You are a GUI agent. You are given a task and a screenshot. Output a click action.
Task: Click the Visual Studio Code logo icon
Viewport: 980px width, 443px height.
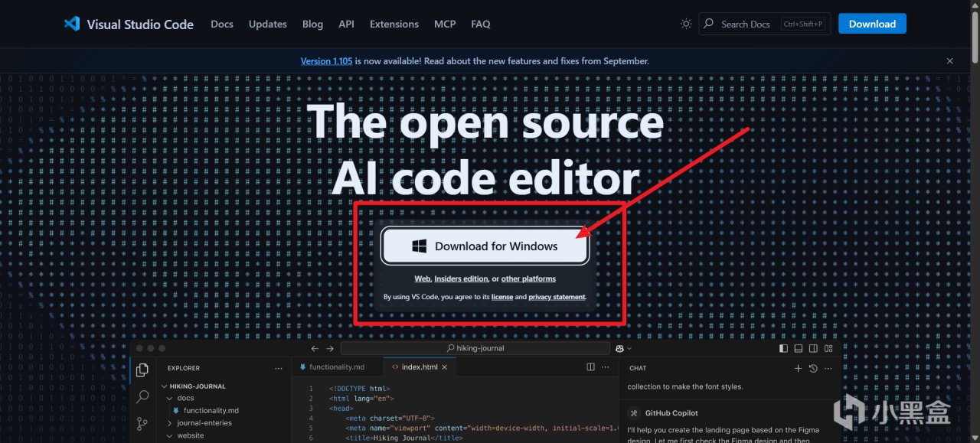click(72, 24)
